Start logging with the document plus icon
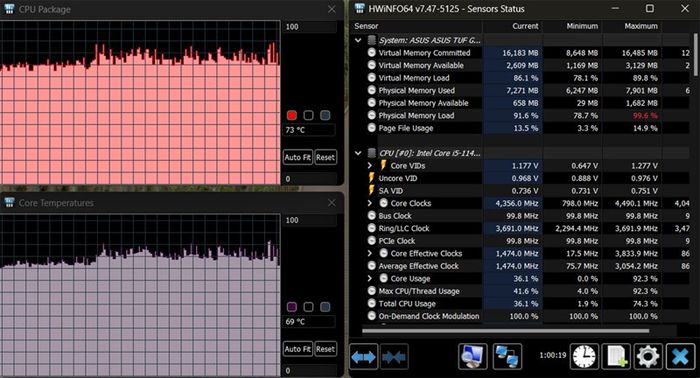Viewport: 700px width, 378px height. (x=617, y=357)
